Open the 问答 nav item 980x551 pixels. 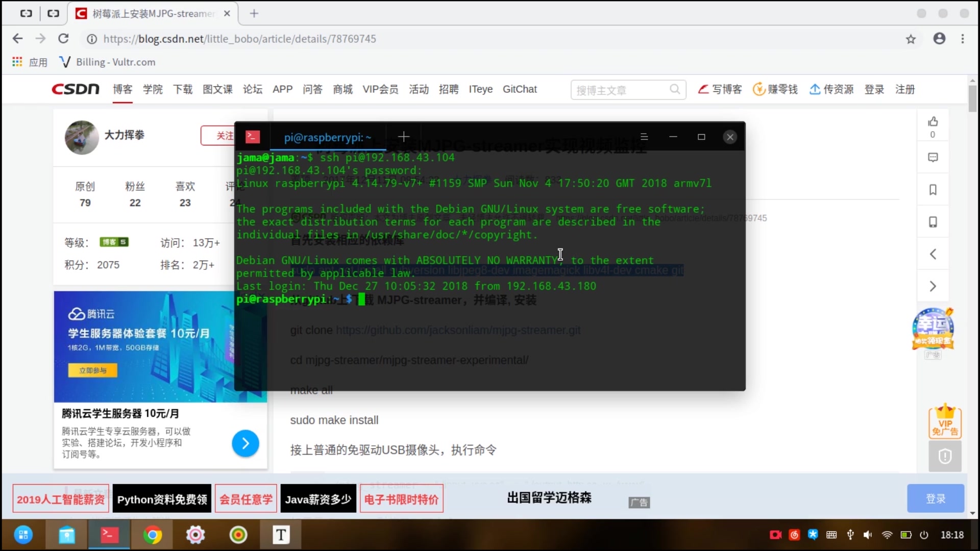point(312,89)
